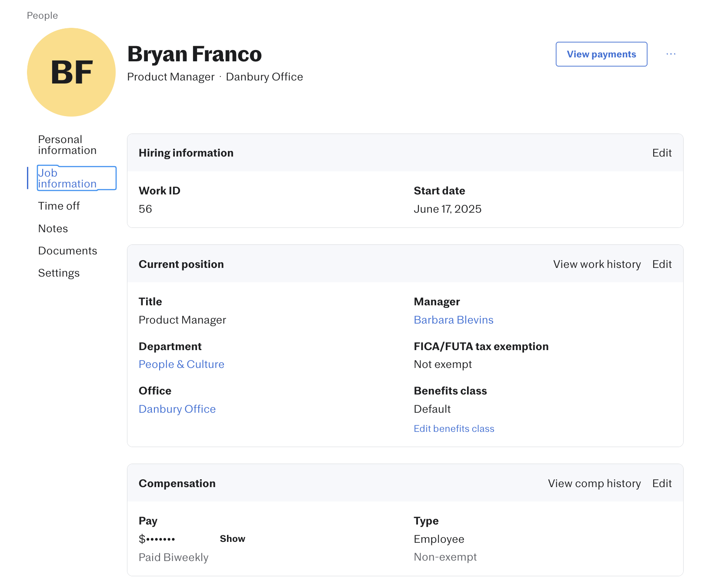Navigate to People breadcrumb
This screenshot has height=588, width=701.
click(x=42, y=16)
